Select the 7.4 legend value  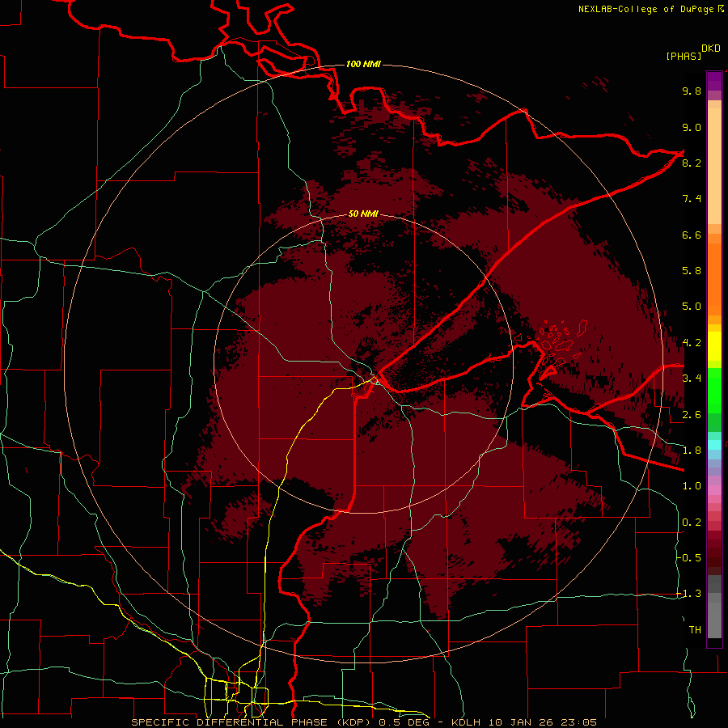(692, 199)
